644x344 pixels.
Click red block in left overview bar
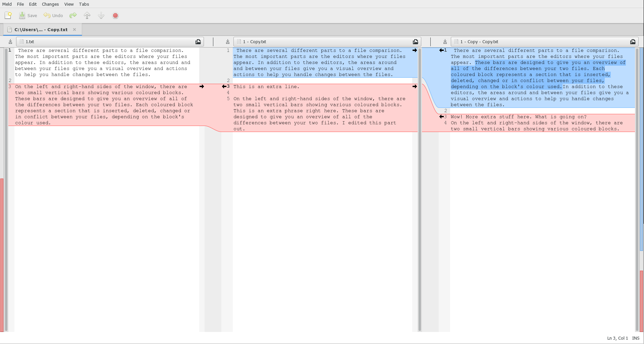[2, 255]
